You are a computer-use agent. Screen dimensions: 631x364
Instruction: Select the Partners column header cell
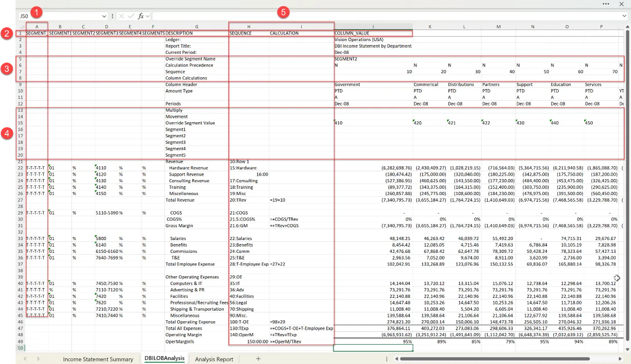[x=499, y=84]
